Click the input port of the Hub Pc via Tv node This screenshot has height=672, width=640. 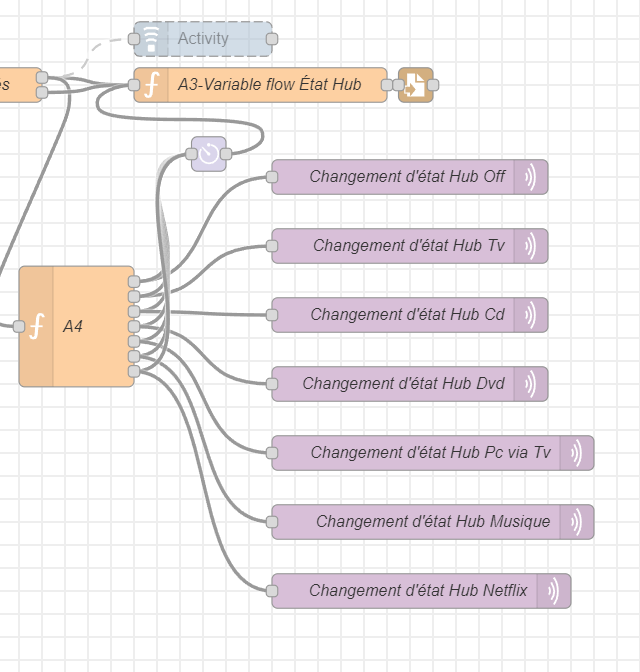click(x=272, y=453)
